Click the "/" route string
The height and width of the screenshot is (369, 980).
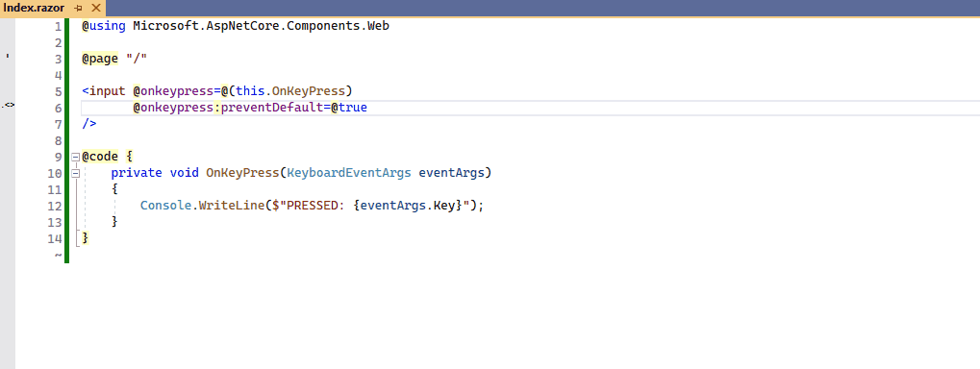click(x=137, y=59)
